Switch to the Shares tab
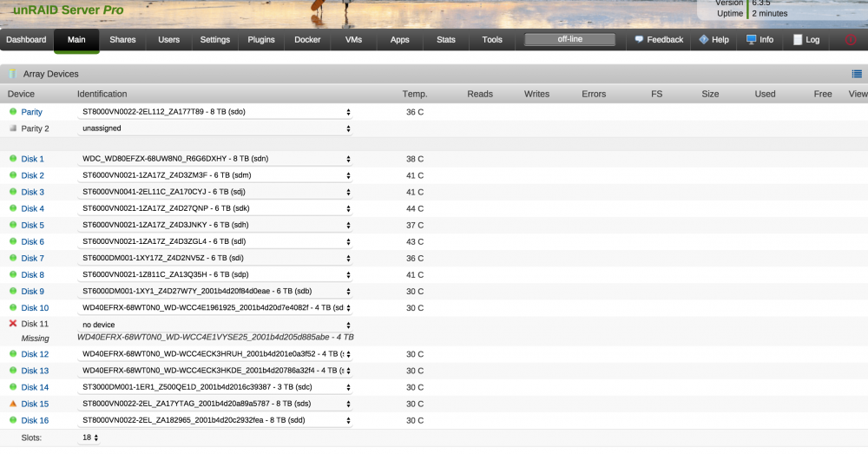 (x=122, y=40)
